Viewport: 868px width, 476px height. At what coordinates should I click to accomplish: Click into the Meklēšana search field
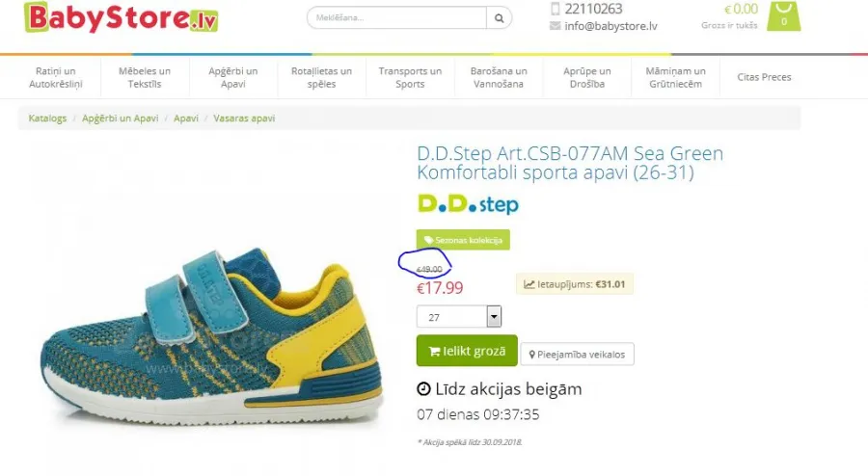point(397,17)
